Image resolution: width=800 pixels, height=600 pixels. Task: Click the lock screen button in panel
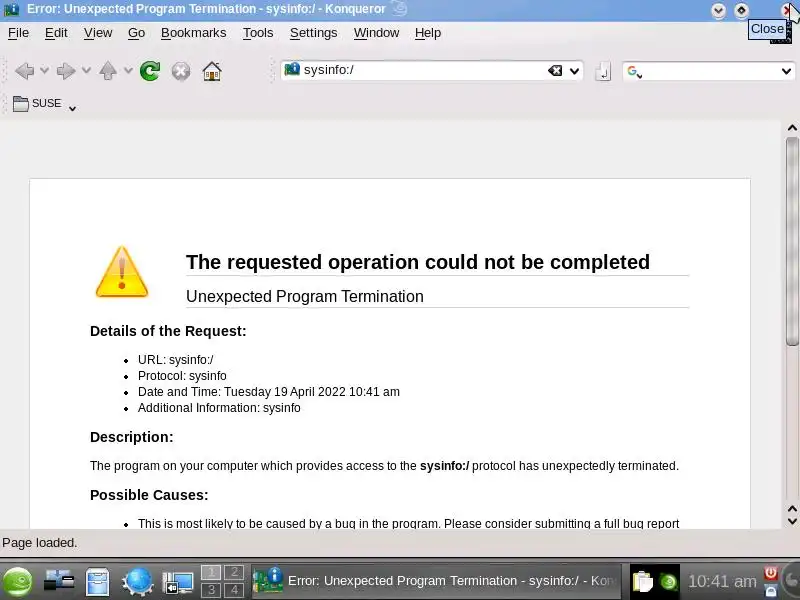[770, 591]
